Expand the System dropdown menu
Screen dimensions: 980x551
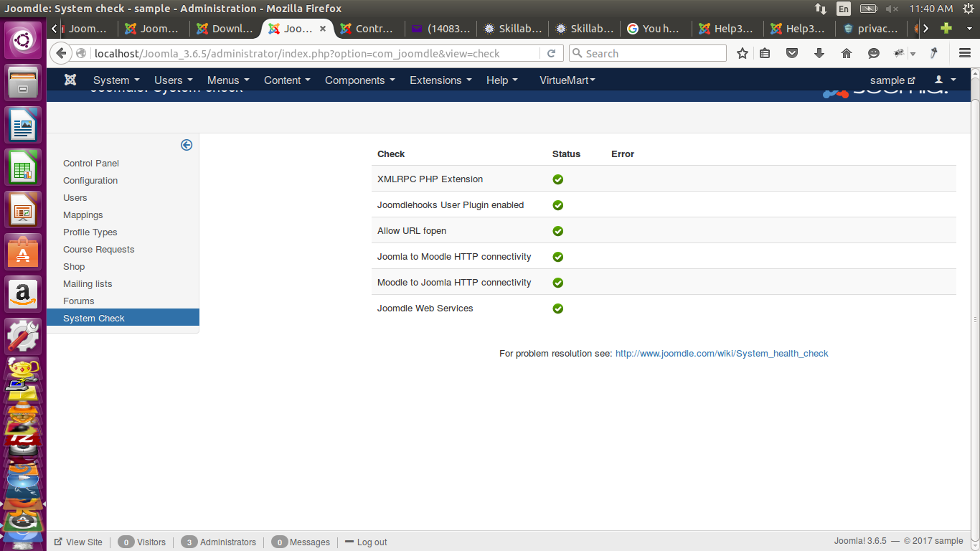[x=116, y=80]
